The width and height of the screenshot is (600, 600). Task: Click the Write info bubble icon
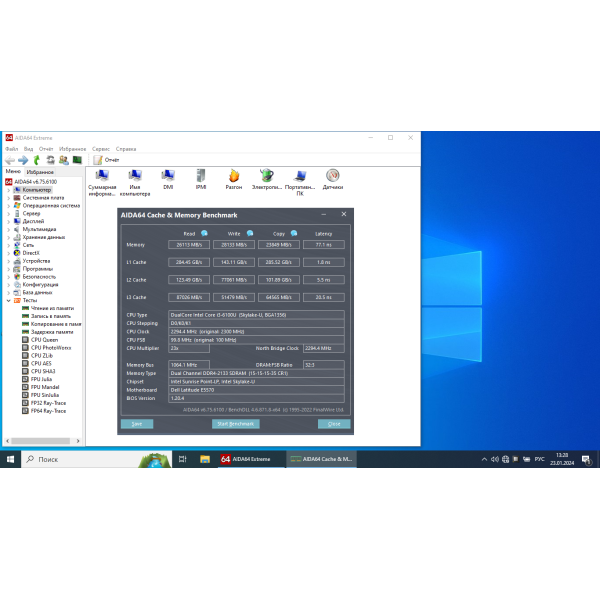coord(250,233)
